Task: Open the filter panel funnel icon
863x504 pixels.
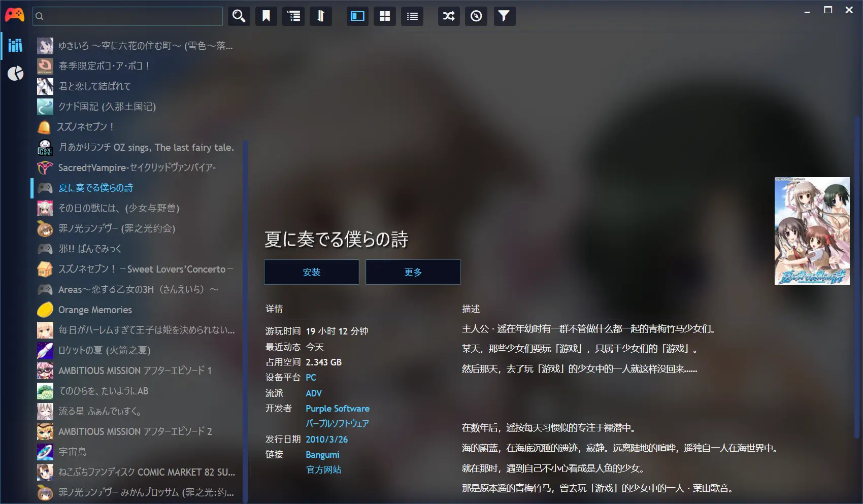Action: (504, 16)
